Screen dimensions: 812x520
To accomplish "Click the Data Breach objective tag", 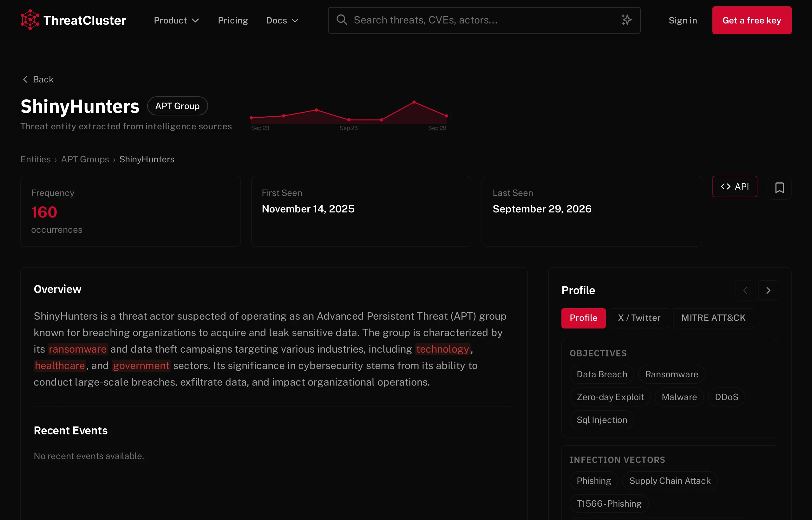I will coord(602,374).
